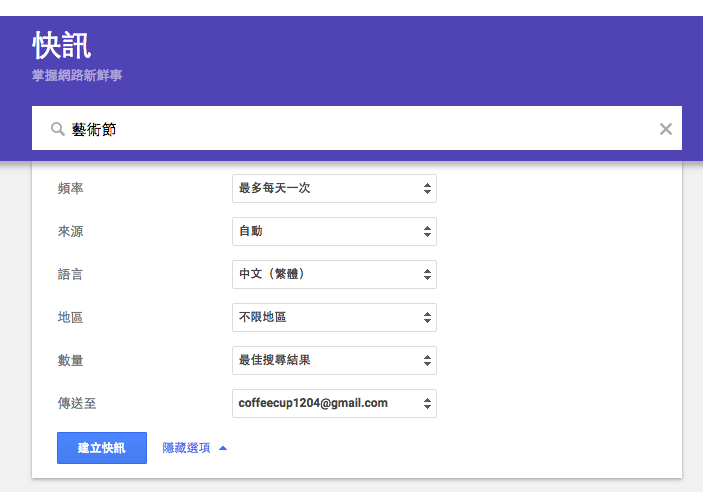The image size is (703, 492).
Task: Click the 快訊 page title
Action: (x=61, y=45)
